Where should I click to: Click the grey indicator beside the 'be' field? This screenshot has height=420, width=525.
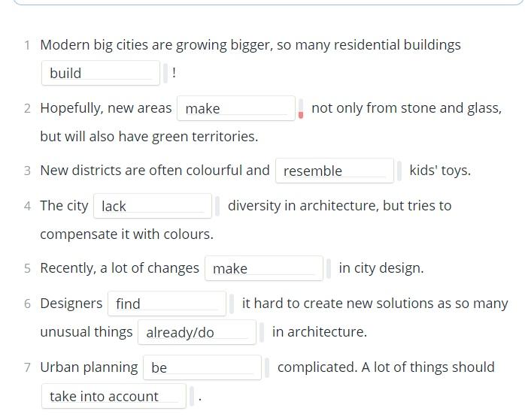[267, 368]
